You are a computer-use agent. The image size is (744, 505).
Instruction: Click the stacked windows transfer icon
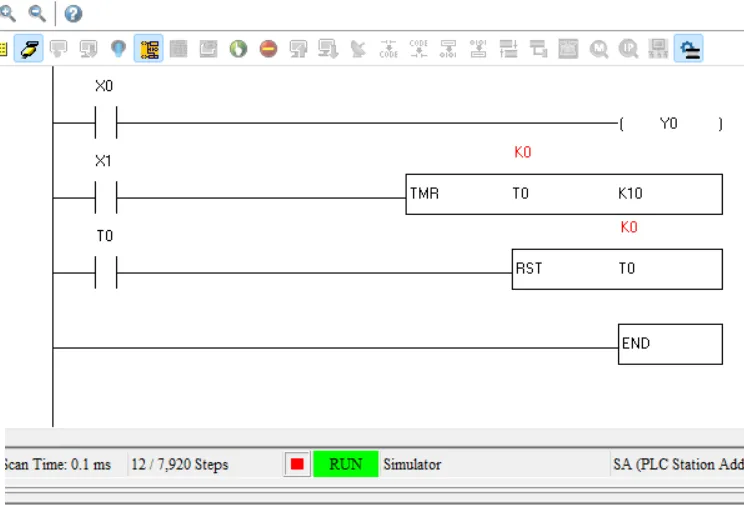[539, 48]
